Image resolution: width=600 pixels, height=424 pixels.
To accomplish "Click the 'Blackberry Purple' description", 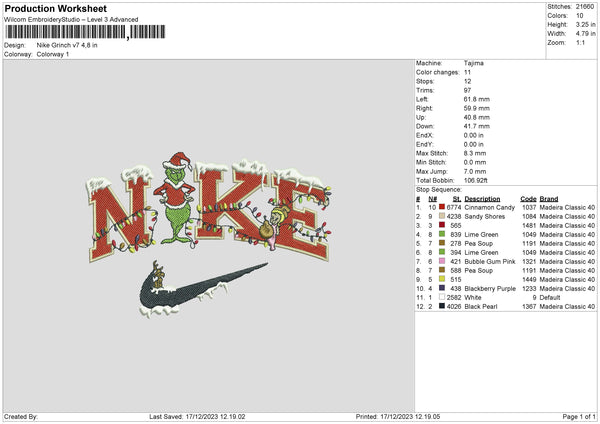I will 490,289.
